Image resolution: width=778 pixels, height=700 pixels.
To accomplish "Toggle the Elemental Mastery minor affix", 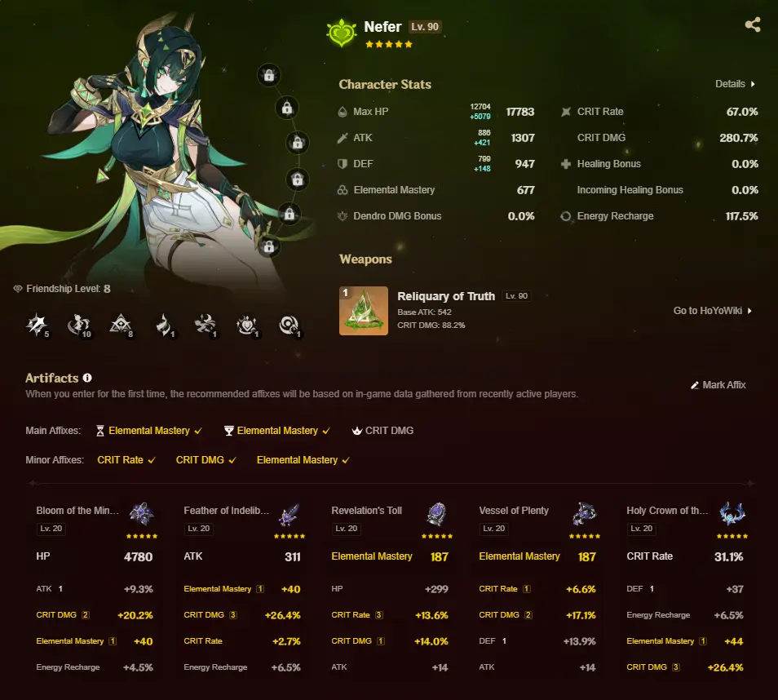I will (x=303, y=459).
